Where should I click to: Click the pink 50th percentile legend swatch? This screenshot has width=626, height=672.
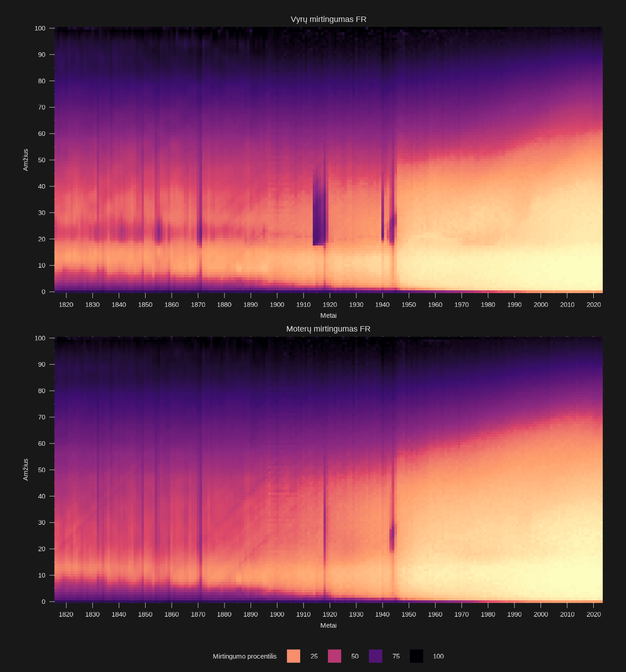[334, 656]
